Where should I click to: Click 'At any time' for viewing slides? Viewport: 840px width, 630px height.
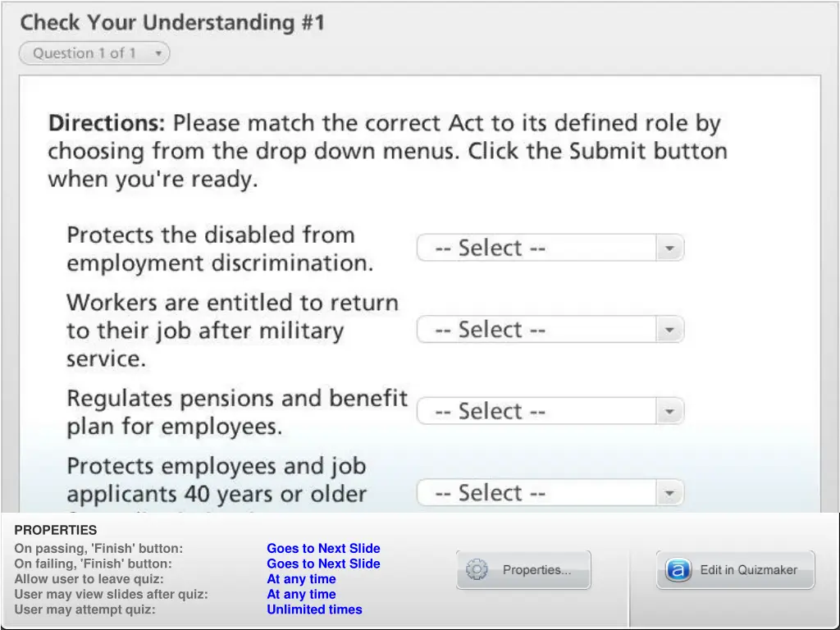301,594
